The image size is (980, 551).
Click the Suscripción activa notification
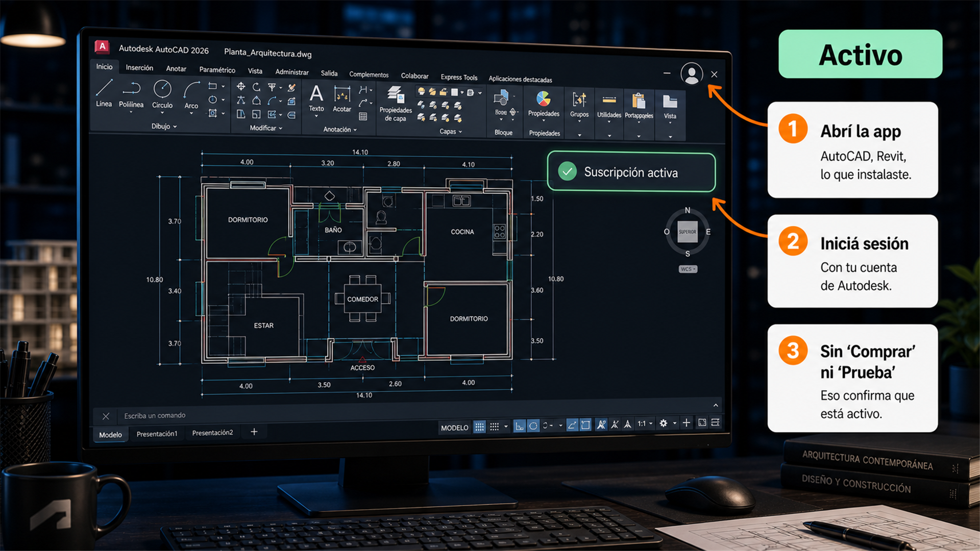pyautogui.click(x=631, y=172)
